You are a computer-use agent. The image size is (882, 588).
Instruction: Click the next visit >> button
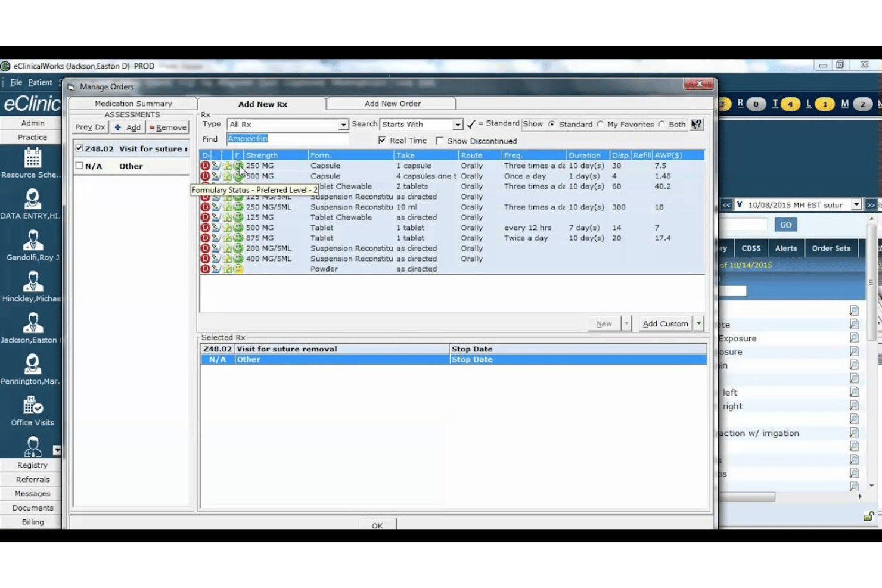pyautogui.click(x=871, y=204)
